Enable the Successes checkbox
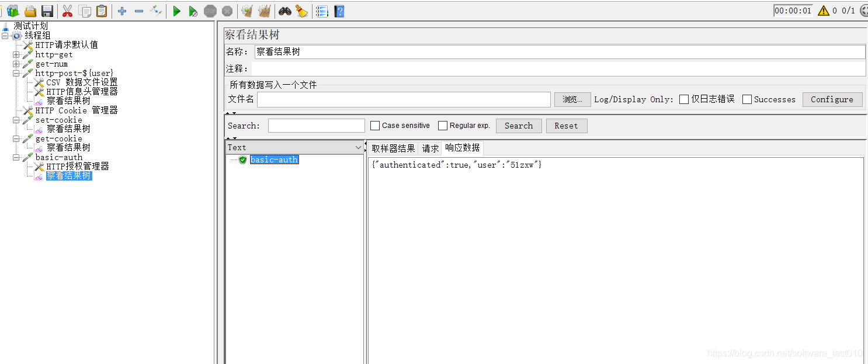This screenshot has width=868, height=364. pos(747,99)
